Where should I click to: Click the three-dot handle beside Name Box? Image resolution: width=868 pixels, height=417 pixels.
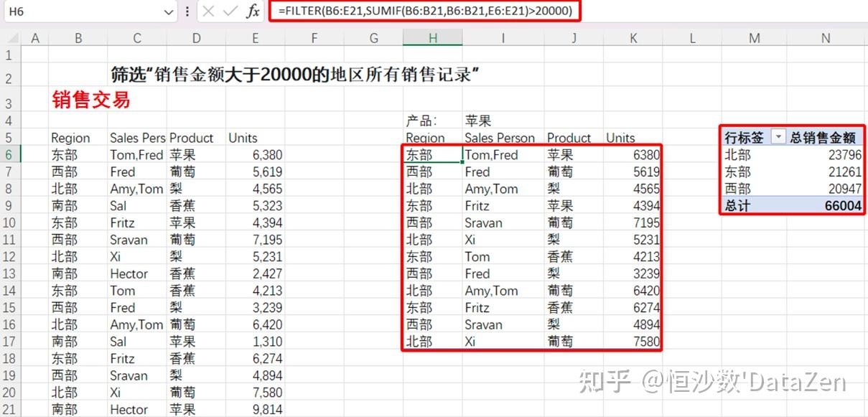[x=187, y=11]
